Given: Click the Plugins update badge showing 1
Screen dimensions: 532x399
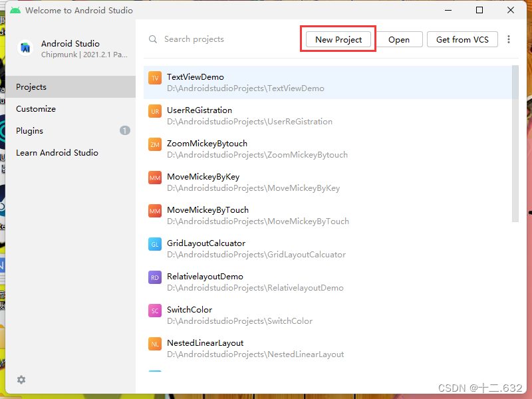Looking at the screenshot, I should 125,130.
